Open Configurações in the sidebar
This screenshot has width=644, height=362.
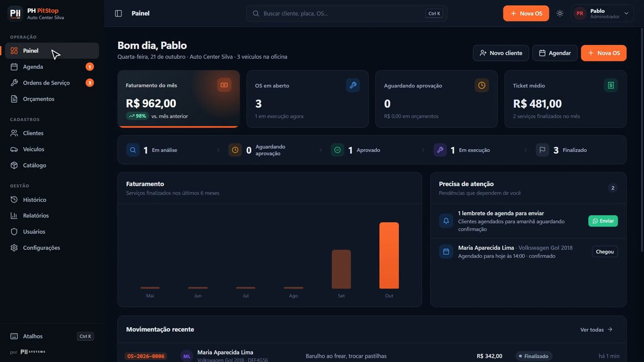52,248
